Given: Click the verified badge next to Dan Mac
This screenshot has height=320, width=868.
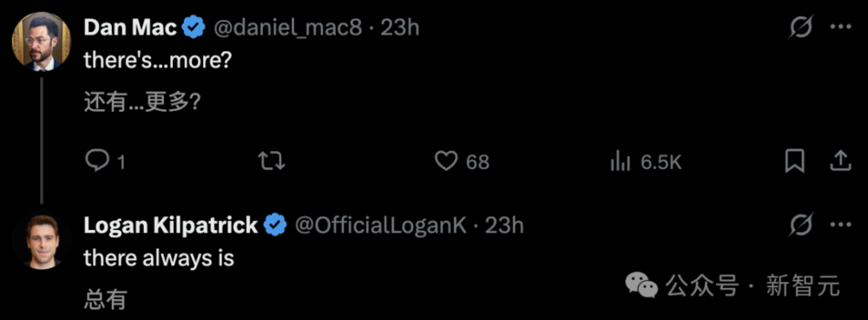Looking at the screenshot, I should [194, 28].
